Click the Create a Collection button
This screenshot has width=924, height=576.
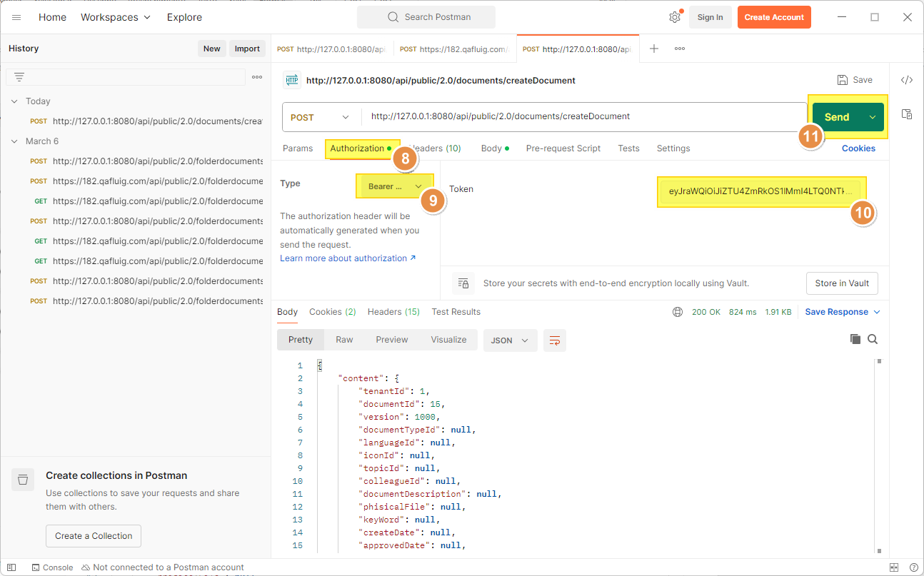(94, 536)
